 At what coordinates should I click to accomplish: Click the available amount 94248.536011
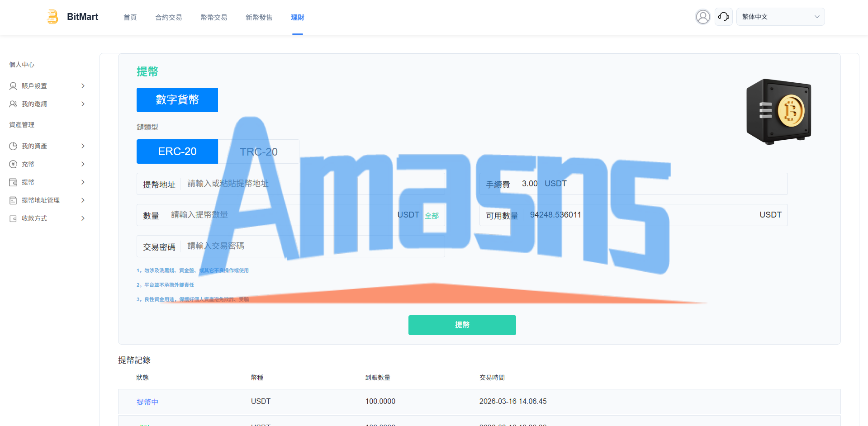(555, 215)
